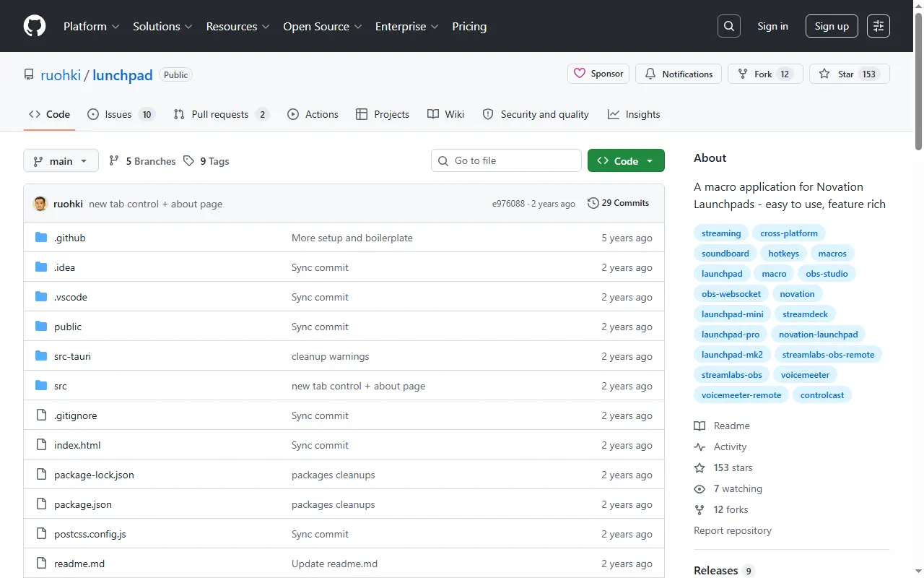
Task: Expand the Solutions menu
Action: (162, 26)
